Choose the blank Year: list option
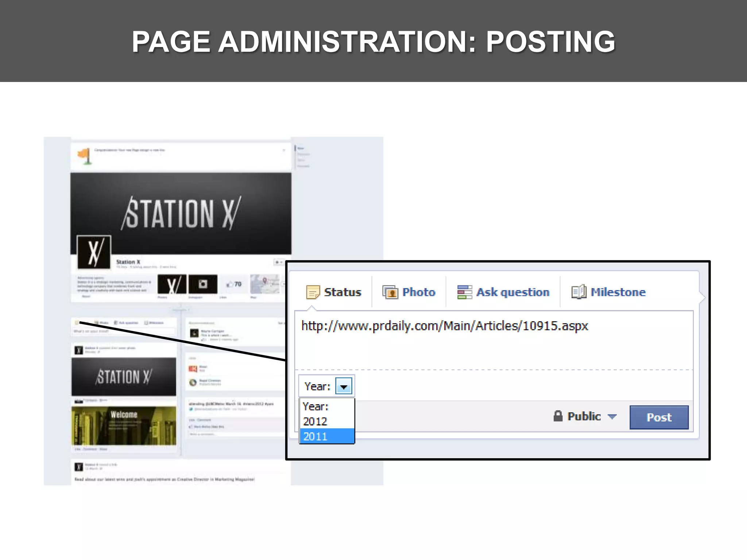 click(327, 407)
